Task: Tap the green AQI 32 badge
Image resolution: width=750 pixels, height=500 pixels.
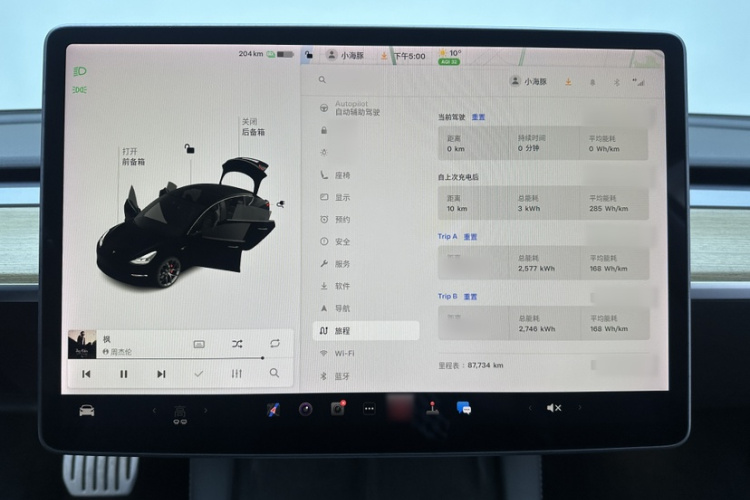Action: click(x=449, y=62)
